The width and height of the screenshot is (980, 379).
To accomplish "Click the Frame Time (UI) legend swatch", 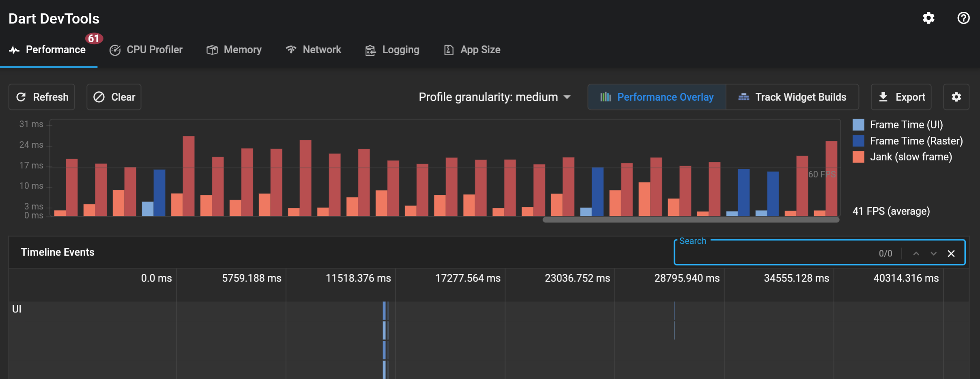I will [x=858, y=125].
